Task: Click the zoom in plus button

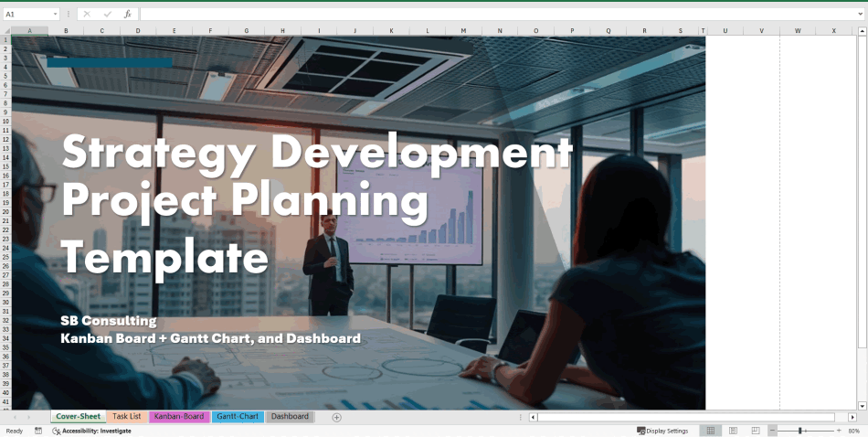Action: tap(839, 431)
